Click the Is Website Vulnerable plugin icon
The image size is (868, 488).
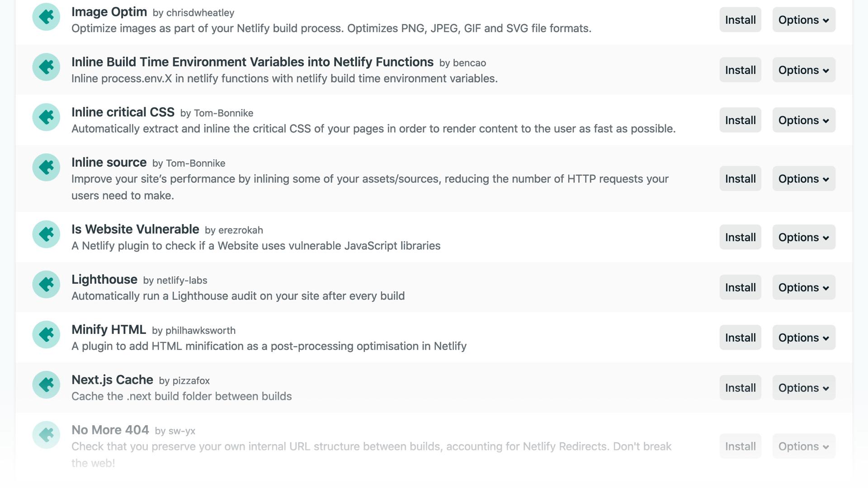tap(45, 235)
